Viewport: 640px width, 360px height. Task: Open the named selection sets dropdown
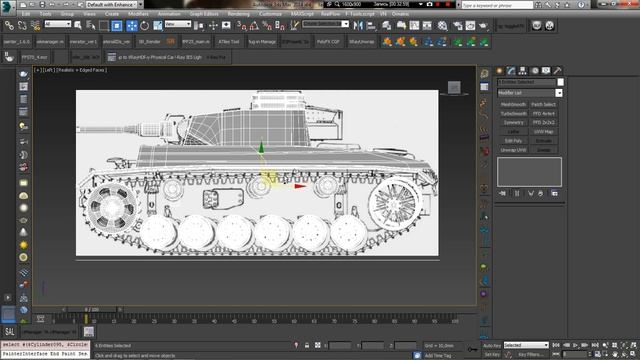tap(325, 24)
